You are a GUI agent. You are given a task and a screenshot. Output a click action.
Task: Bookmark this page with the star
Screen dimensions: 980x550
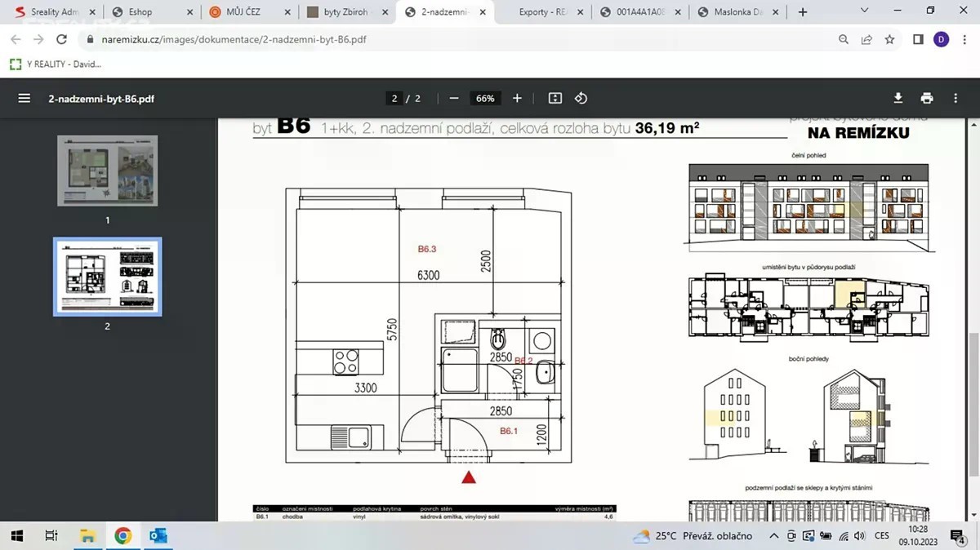(889, 39)
